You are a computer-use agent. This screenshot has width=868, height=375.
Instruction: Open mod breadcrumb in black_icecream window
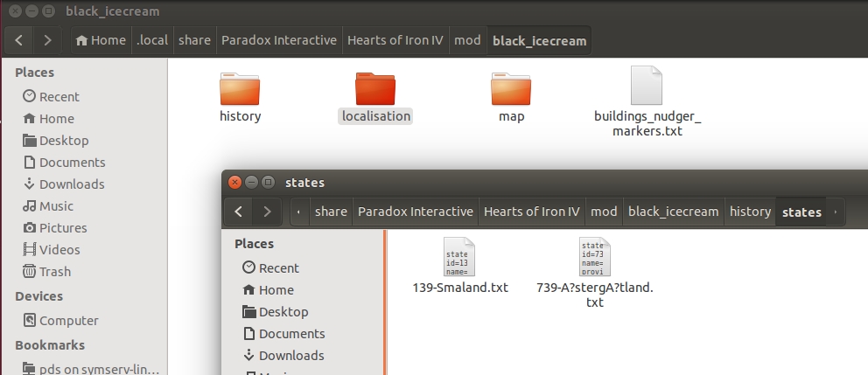click(x=467, y=40)
